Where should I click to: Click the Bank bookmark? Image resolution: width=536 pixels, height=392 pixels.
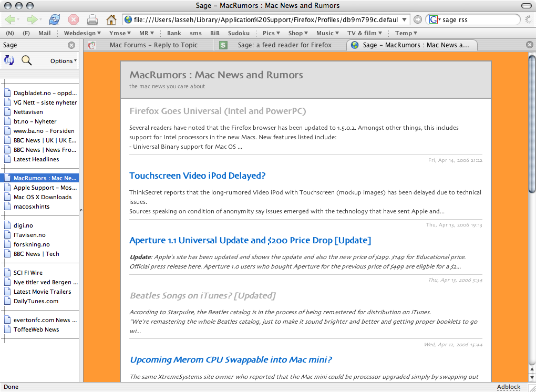pos(174,33)
